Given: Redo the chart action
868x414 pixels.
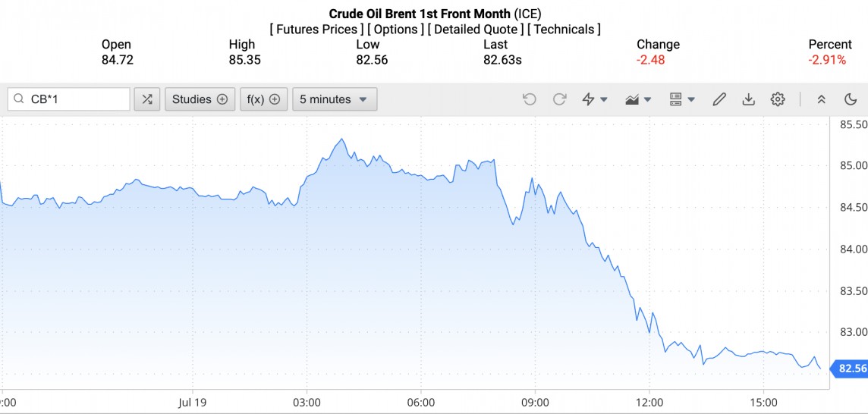Looking at the screenshot, I should [x=560, y=99].
